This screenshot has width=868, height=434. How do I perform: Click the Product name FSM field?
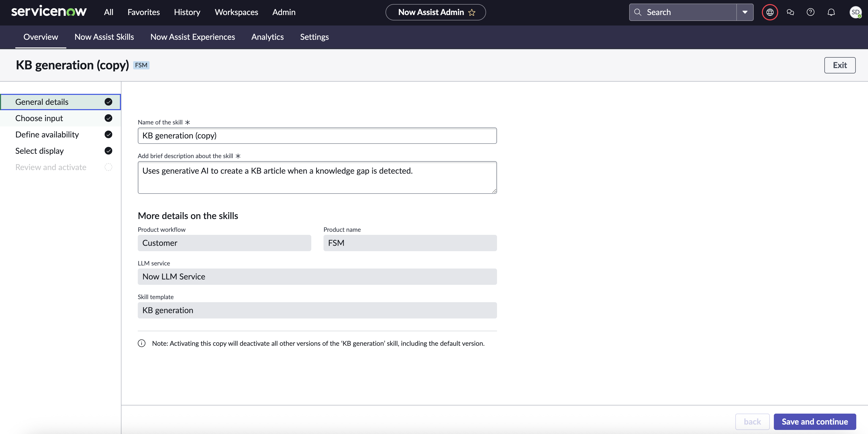click(410, 243)
